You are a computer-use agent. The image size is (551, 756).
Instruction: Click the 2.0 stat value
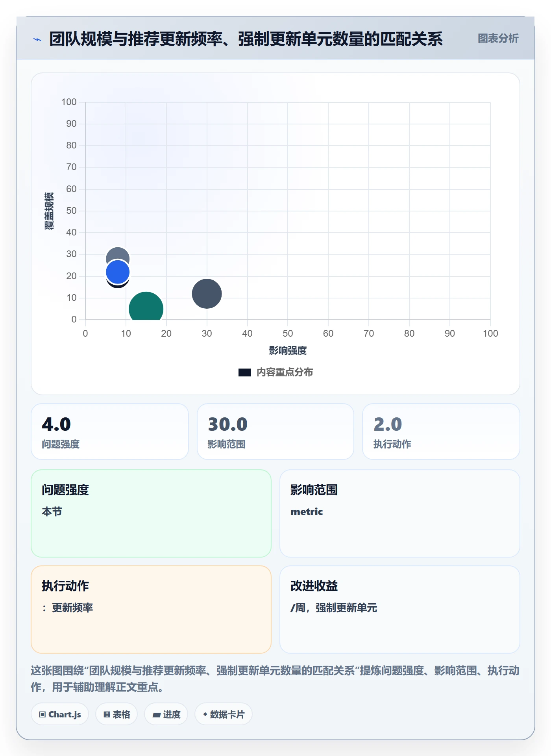(388, 424)
